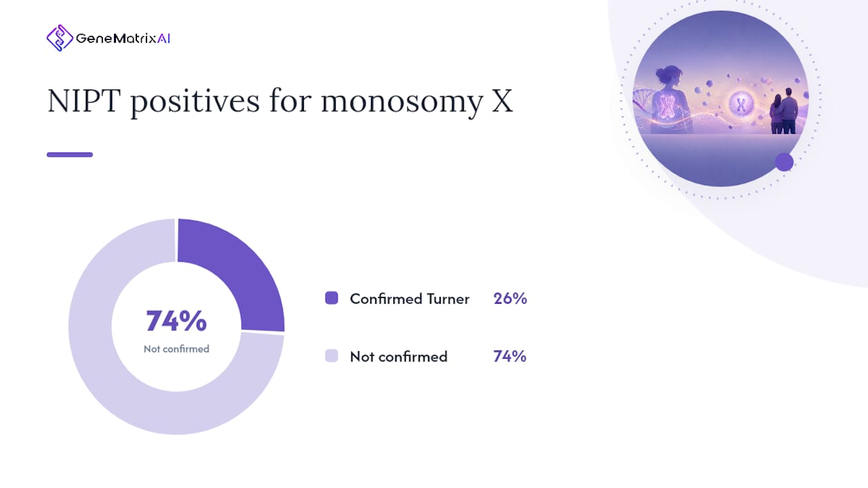Click the dark purple Confirmed Turner legend swatch
Viewport: 868px width, 488px height.
(332, 298)
